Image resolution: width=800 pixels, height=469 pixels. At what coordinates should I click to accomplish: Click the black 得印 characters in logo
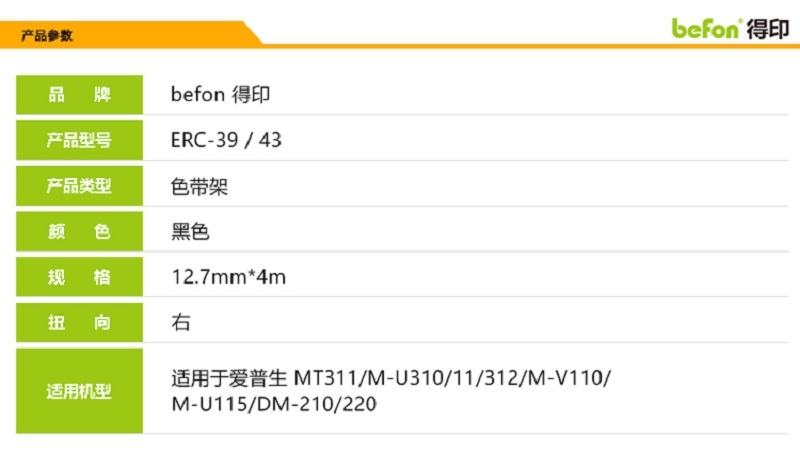point(768,29)
